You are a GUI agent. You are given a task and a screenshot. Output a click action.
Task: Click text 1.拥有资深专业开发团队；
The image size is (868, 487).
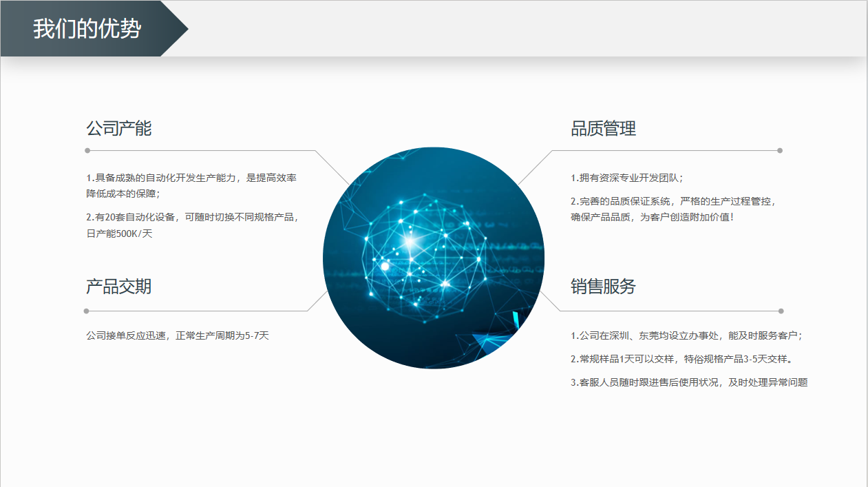click(x=627, y=178)
